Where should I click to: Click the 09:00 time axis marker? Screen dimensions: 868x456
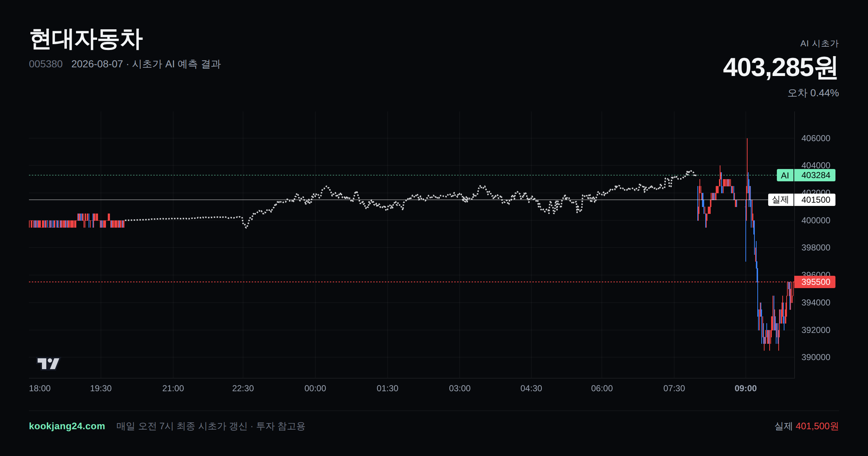[745, 388]
